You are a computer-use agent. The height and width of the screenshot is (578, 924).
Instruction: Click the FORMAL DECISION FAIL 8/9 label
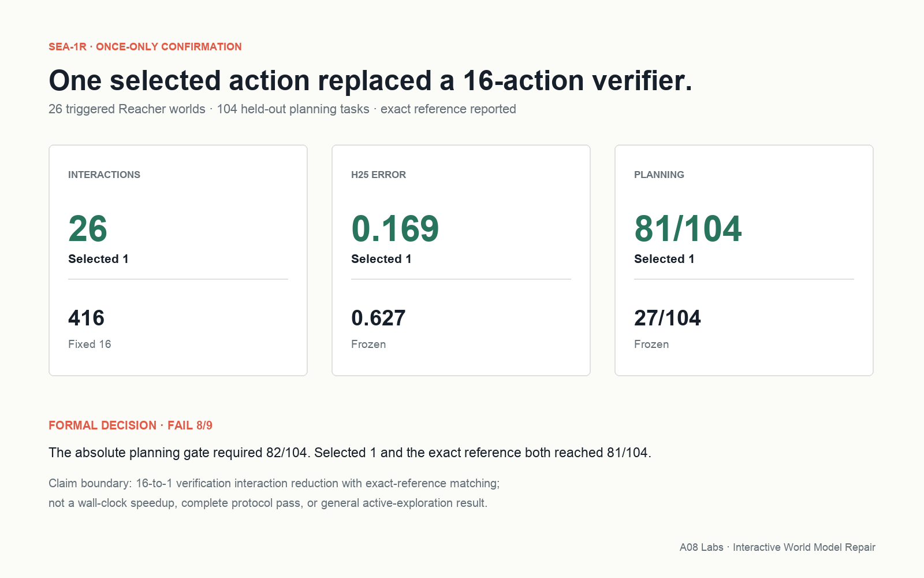coord(131,425)
